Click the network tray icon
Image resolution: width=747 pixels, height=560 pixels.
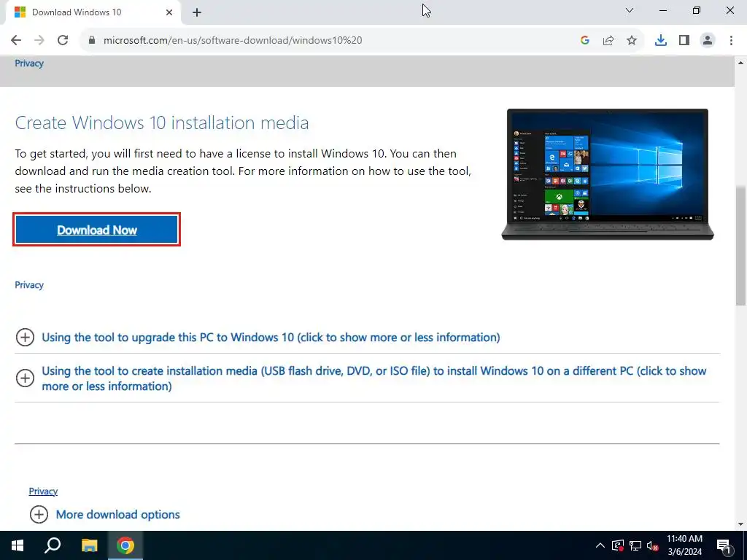click(635, 545)
